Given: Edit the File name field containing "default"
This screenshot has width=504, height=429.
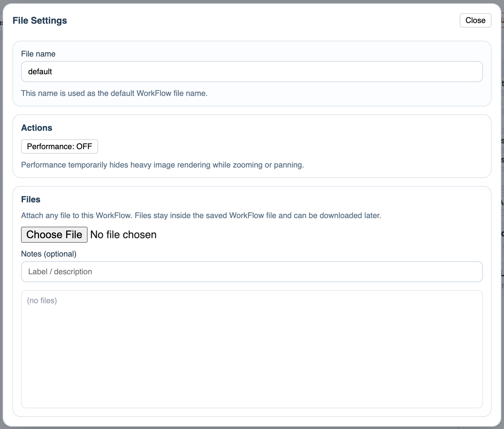Looking at the screenshot, I should click(x=252, y=72).
